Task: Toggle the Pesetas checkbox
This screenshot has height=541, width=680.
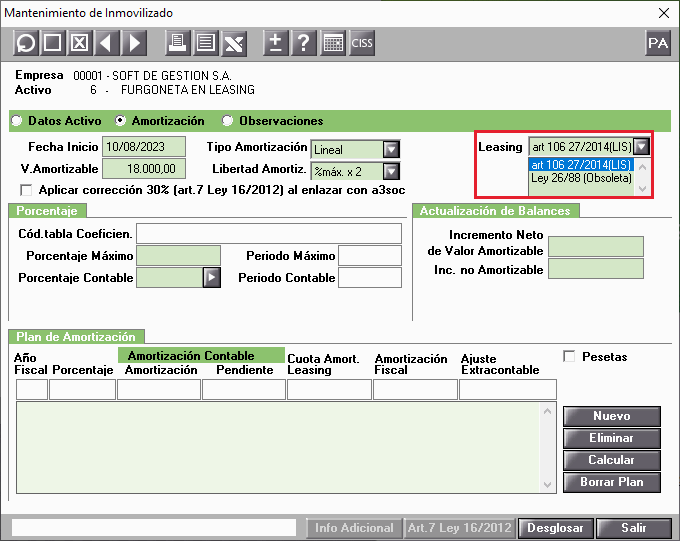Action: coord(569,357)
